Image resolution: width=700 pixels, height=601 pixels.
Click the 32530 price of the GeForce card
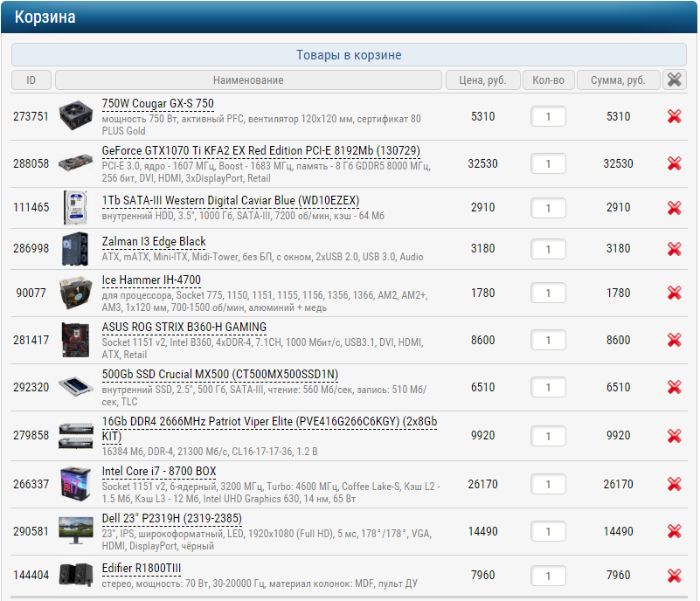pos(482,163)
